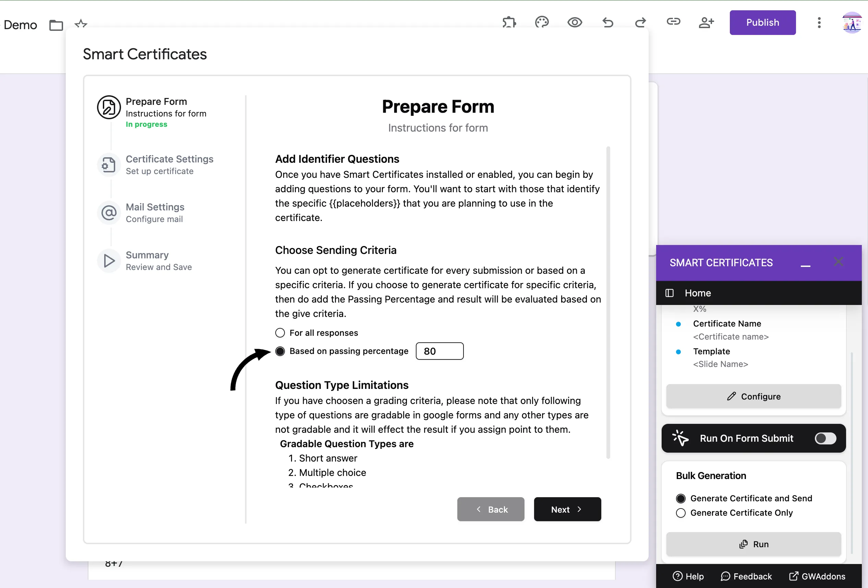Click the Demo form title
Image resolution: width=868 pixels, height=588 pixels.
[20, 25]
